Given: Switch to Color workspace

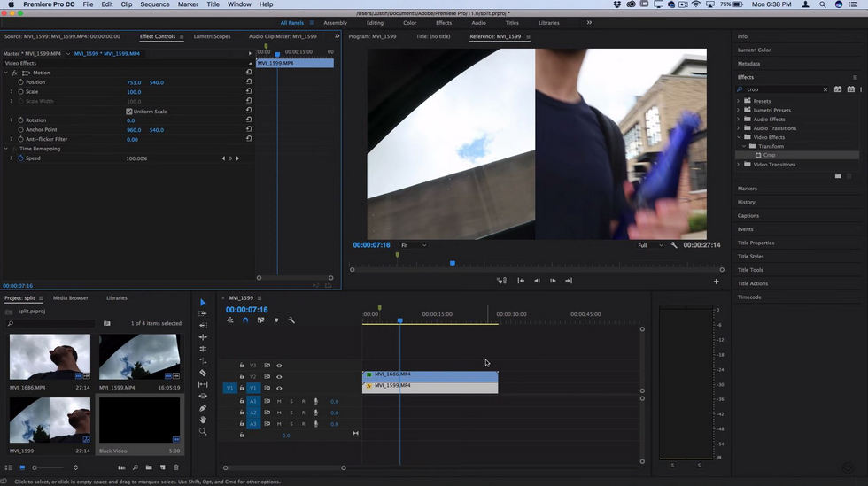Looking at the screenshot, I should pyautogui.click(x=409, y=23).
